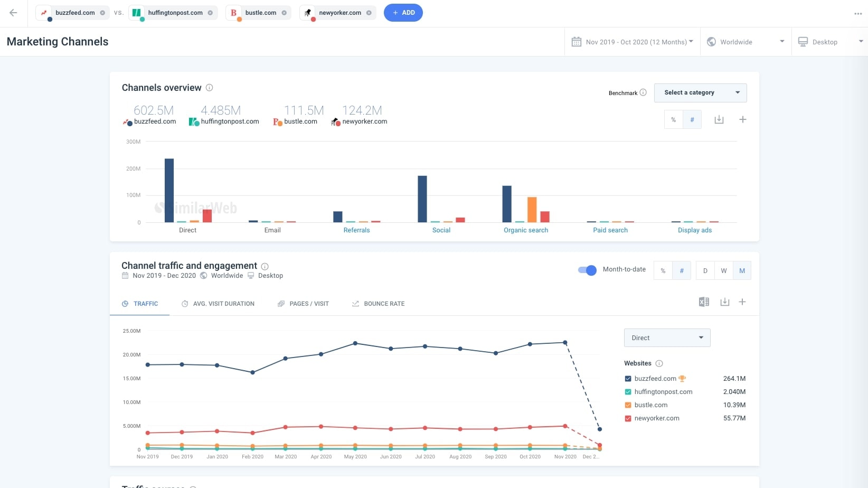Remove bustle.com from the comparison
The image size is (868, 488).
pos(284,13)
